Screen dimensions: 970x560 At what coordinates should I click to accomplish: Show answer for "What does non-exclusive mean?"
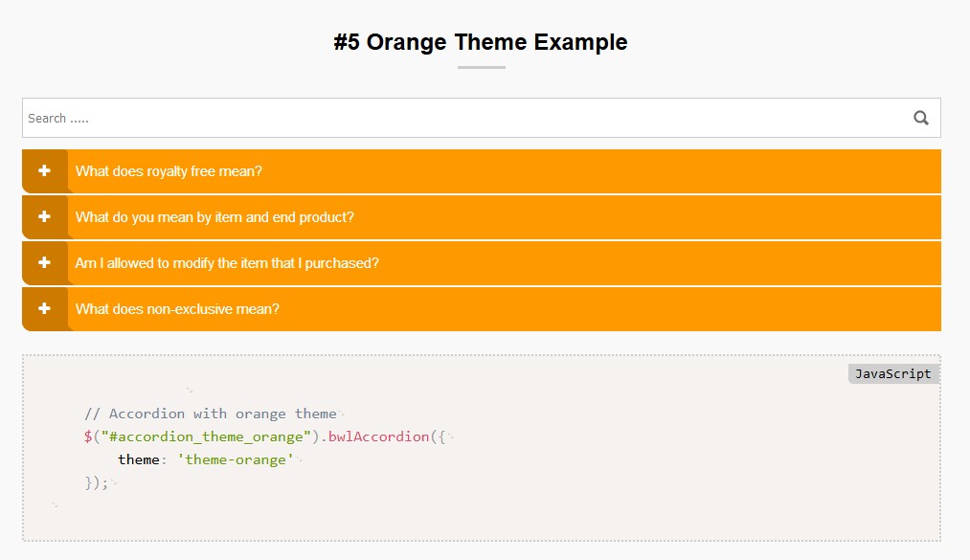pos(177,309)
